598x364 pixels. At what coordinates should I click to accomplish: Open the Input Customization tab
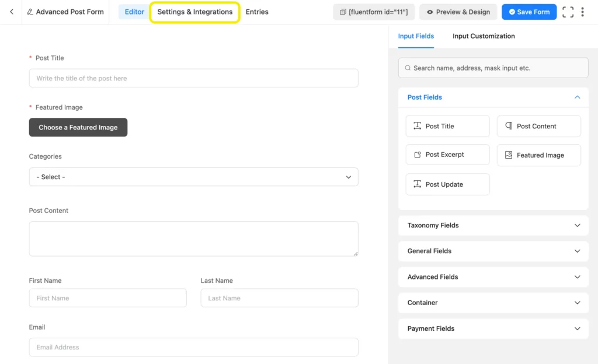tap(484, 36)
